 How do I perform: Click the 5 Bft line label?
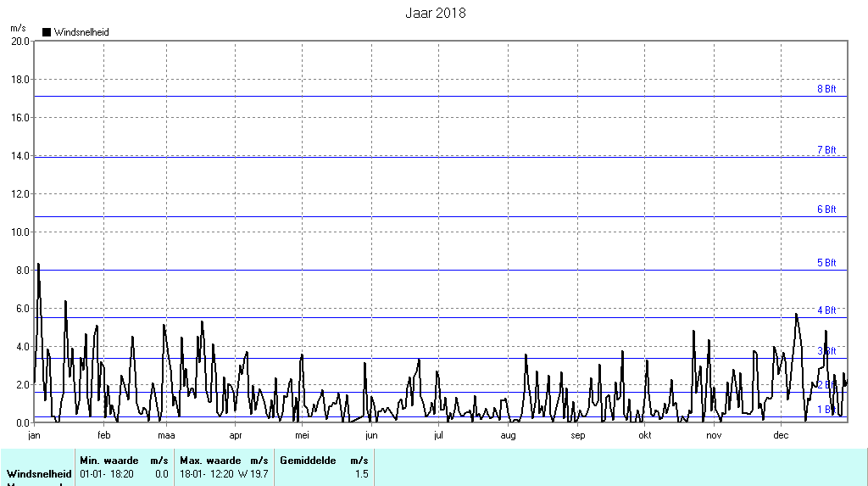826,263
